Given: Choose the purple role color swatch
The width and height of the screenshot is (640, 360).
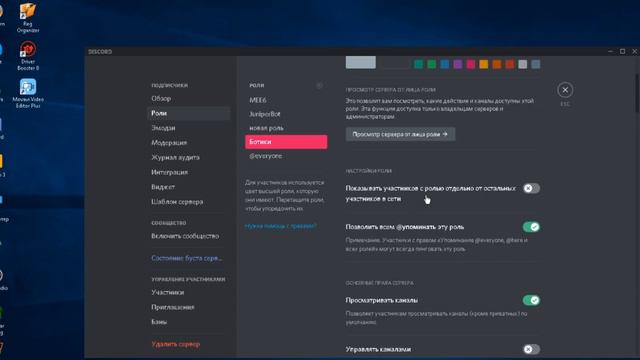Looking at the screenshot, I should [458, 64].
